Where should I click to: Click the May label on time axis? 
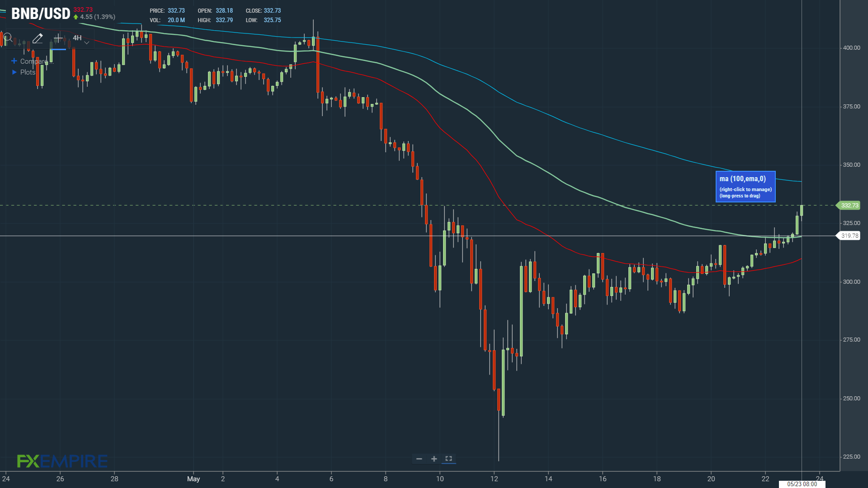(x=193, y=479)
